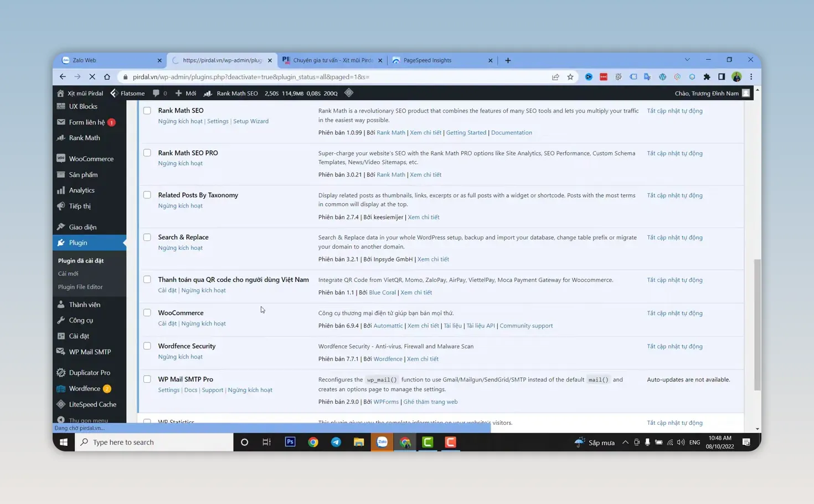Open the Plugin File Editor submenu item

point(80,287)
